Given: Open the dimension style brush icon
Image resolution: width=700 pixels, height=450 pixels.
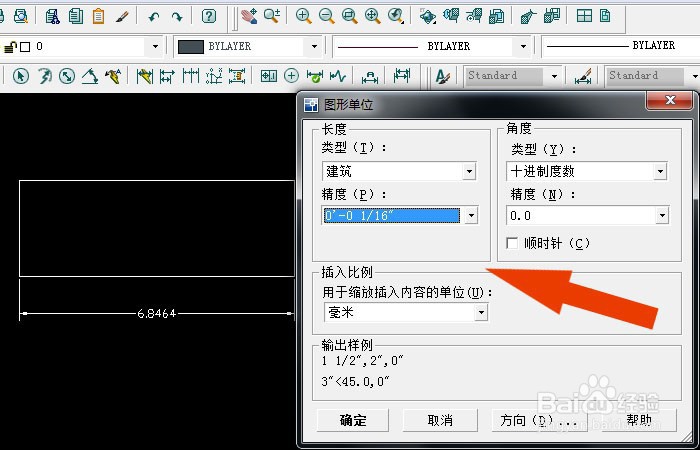Looking at the screenshot, I should tap(583, 76).
